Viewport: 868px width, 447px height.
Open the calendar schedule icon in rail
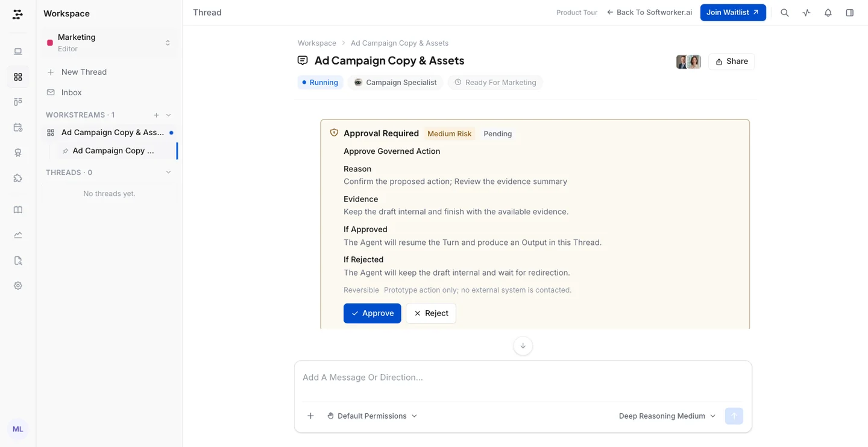pyautogui.click(x=18, y=128)
